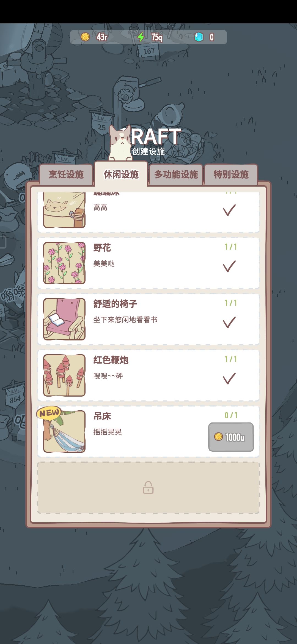Switch to the 多功能设施 tab

[176, 174]
